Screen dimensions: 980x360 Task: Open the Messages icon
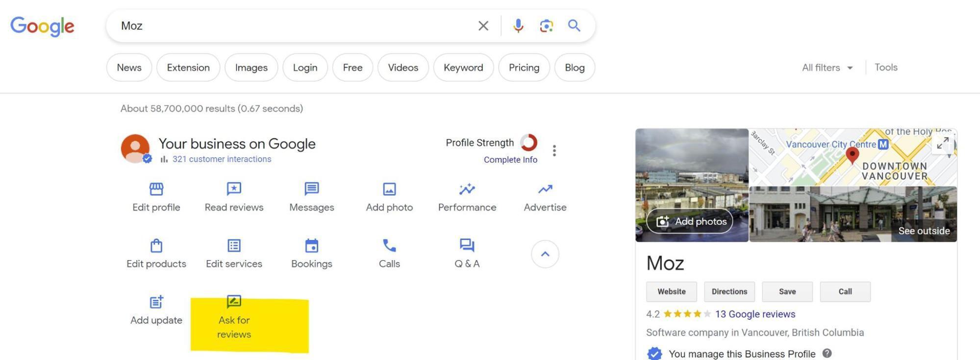click(x=311, y=189)
